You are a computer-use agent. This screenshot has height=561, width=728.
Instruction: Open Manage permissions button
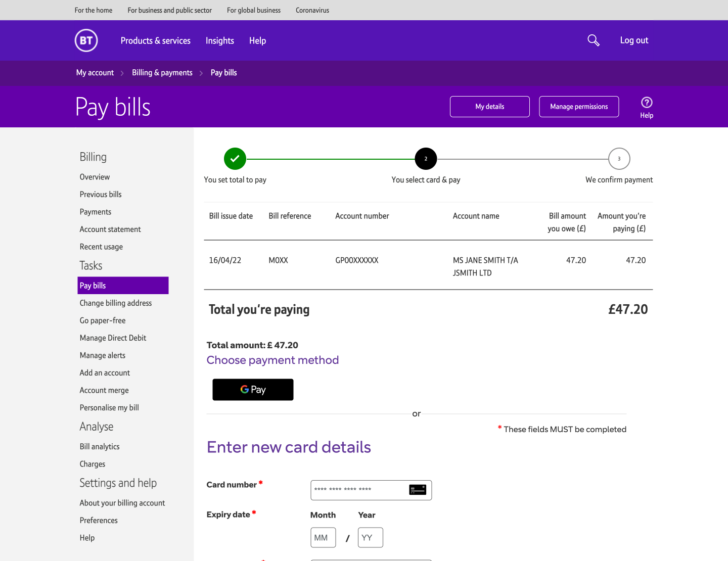point(579,107)
